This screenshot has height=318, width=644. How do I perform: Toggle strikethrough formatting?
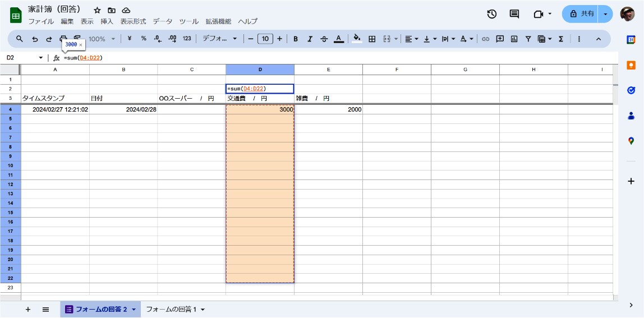tap(324, 39)
